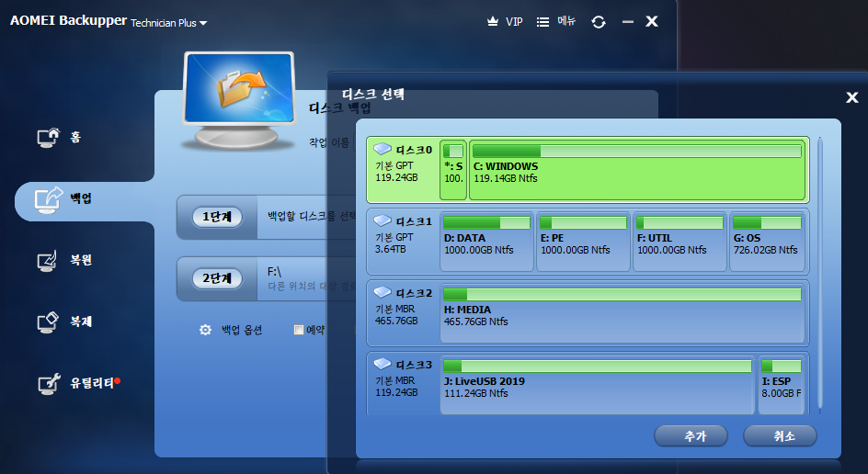Choose the H: MEDIA partition
Screen dimensions: 868x474
(622, 313)
